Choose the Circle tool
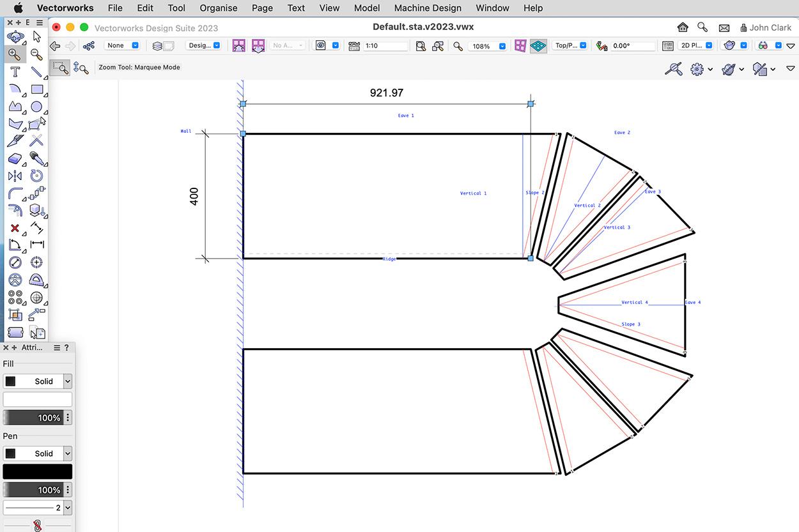Screen dimensions: 799x532 (36, 107)
